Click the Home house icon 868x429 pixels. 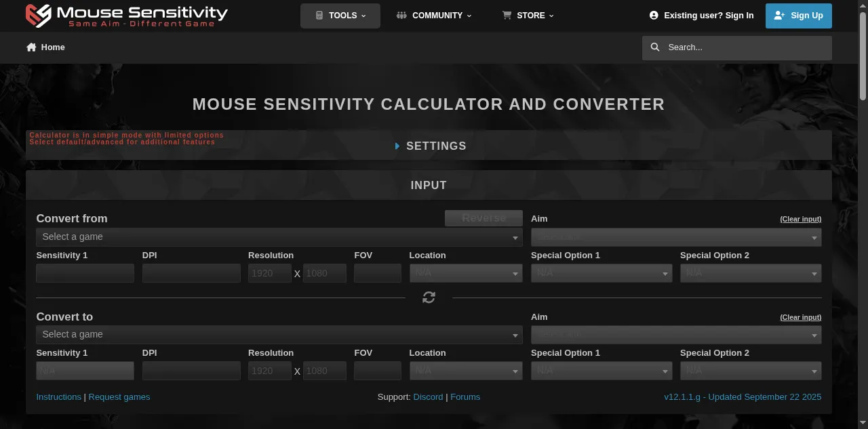click(31, 47)
